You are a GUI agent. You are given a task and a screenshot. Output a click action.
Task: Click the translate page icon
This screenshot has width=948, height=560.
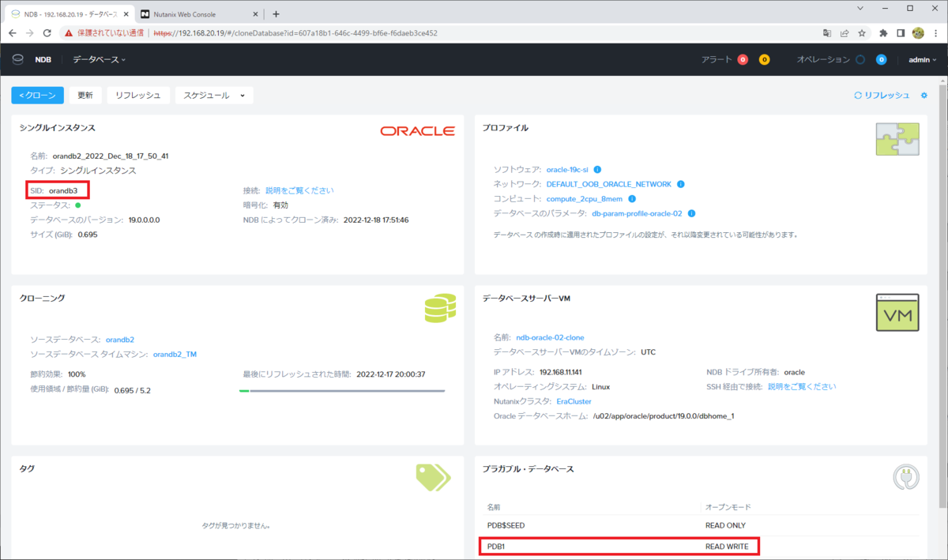click(x=827, y=33)
